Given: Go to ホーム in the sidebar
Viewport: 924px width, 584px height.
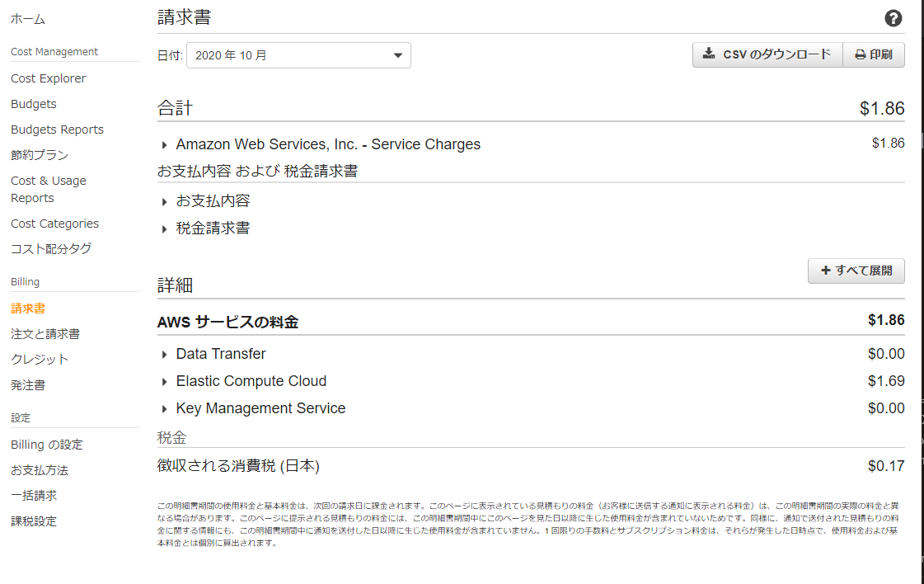Looking at the screenshot, I should pyautogui.click(x=28, y=19).
